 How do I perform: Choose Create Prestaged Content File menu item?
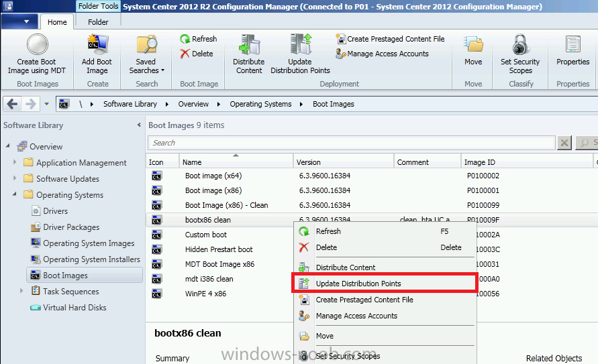point(385,300)
